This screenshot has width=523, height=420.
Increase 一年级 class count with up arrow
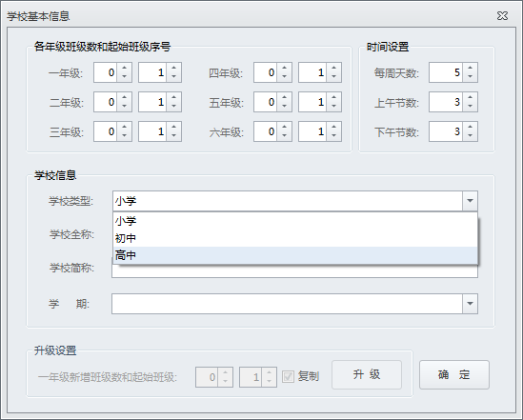pyautogui.click(x=124, y=68)
